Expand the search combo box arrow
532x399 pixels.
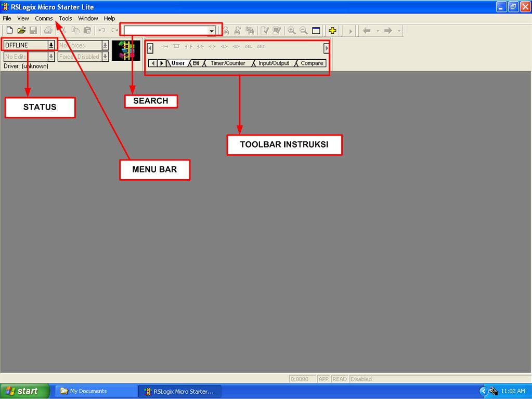pyautogui.click(x=212, y=31)
